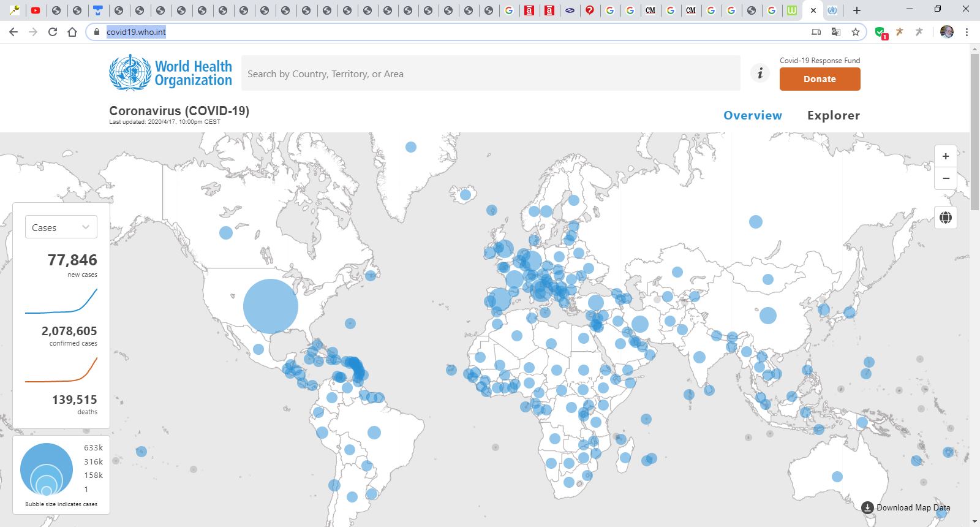
Task: Select the India case bubble
Action: 699,357
